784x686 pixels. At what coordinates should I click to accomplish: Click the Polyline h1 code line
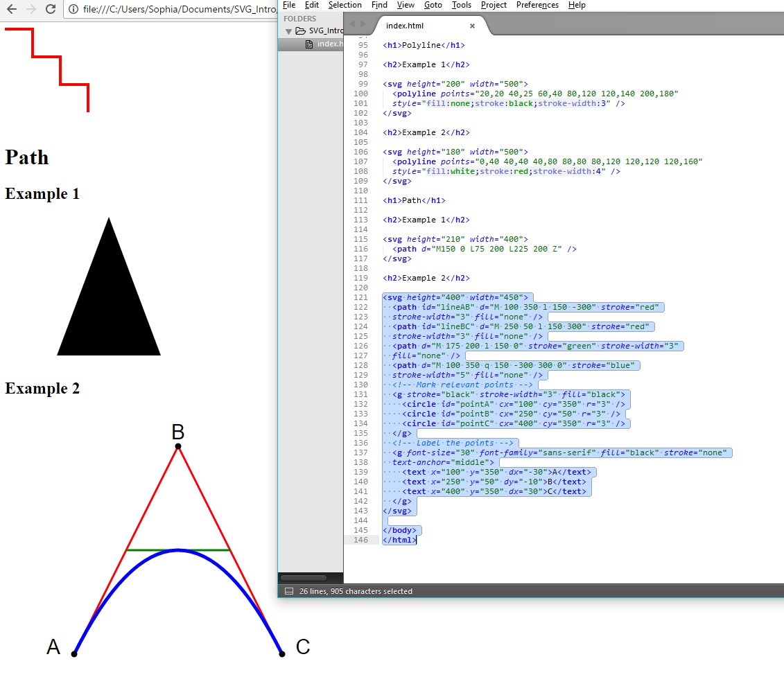(x=424, y=45)
